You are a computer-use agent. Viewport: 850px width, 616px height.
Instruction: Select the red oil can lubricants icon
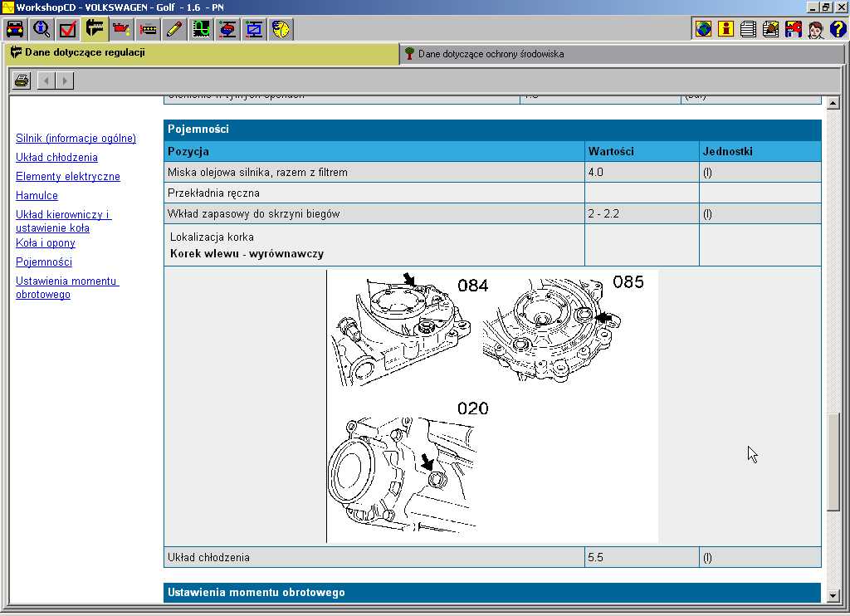tap(122, 30)
